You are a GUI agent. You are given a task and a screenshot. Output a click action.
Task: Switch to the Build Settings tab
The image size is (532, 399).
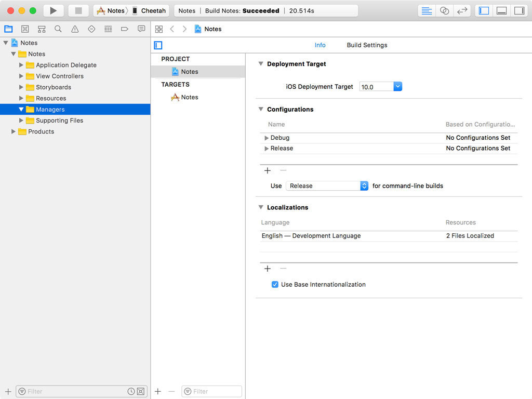(x=367, y=45)
